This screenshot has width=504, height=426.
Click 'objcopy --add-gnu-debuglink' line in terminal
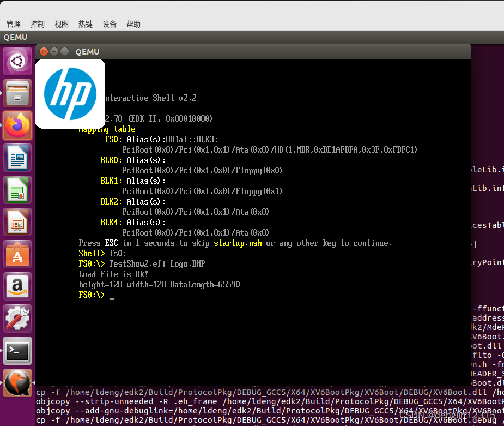pyautogui.click(x=270, y=411)
